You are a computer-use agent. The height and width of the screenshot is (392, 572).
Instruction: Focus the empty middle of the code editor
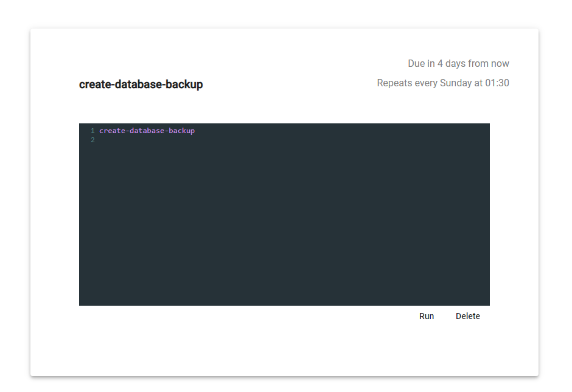(x=284, y=219)
